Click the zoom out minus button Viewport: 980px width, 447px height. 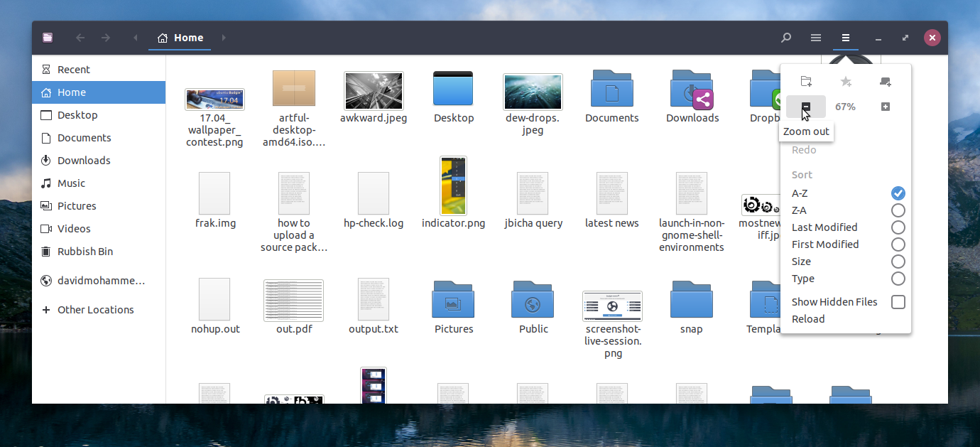[x=806, y=107]
